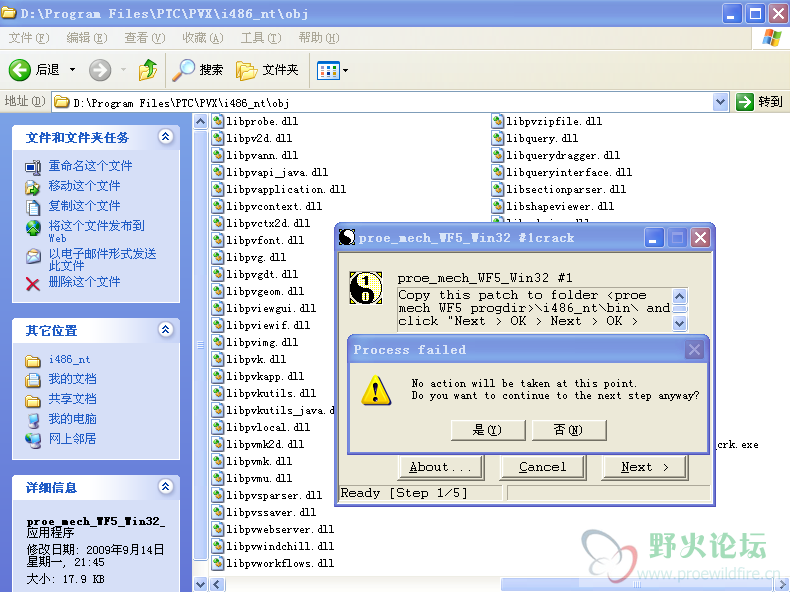Image resolution: width=790 pixels, height=592 pixels.
Task: Click the email this file envelope icon
Action: coord(33,256)
